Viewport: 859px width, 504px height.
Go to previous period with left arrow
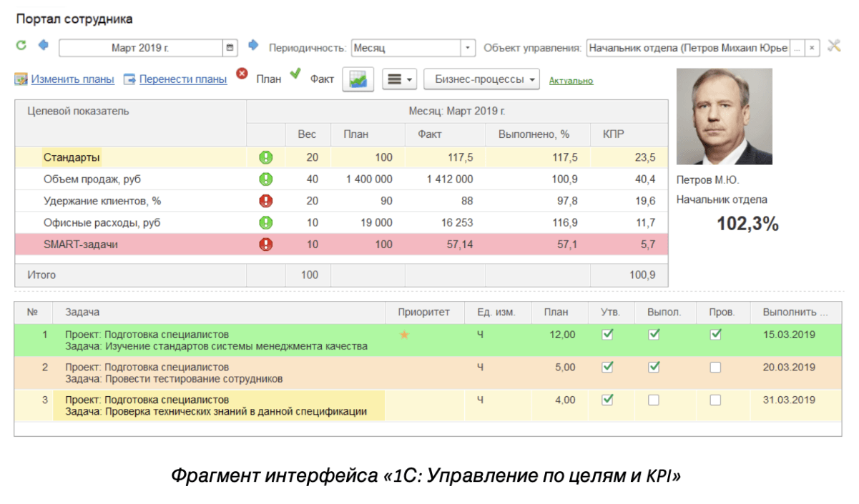44,46
